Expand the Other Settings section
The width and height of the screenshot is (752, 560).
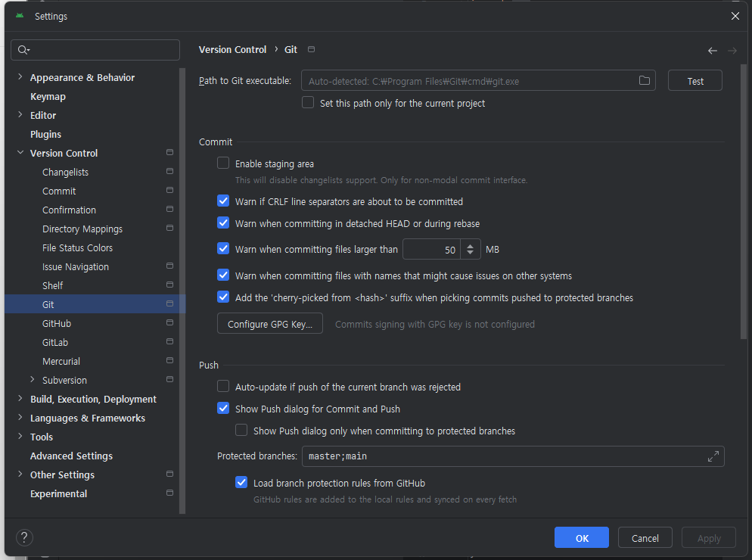(20, 474)
